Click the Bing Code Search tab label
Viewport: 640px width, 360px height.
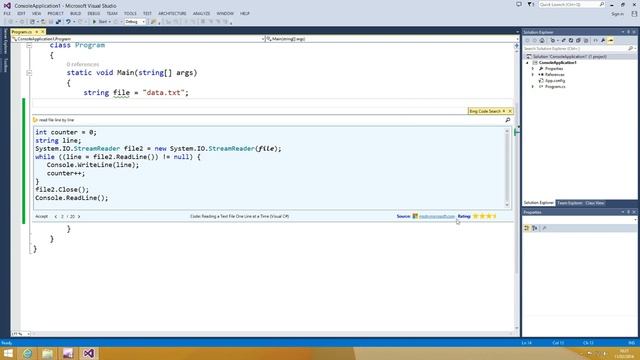(x=485, y=111)
